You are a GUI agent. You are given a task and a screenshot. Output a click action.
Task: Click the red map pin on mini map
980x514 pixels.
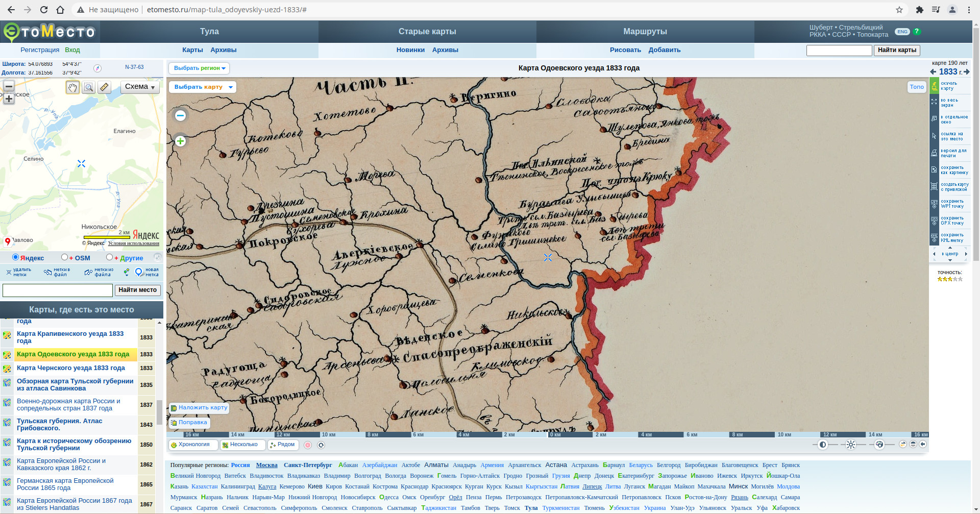(x=8, y=241)
